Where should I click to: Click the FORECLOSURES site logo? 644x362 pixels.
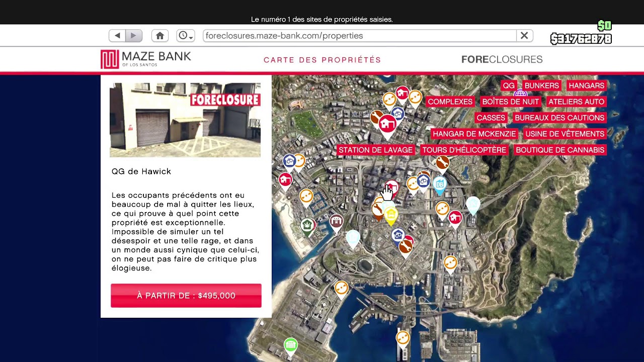[502, 59]
